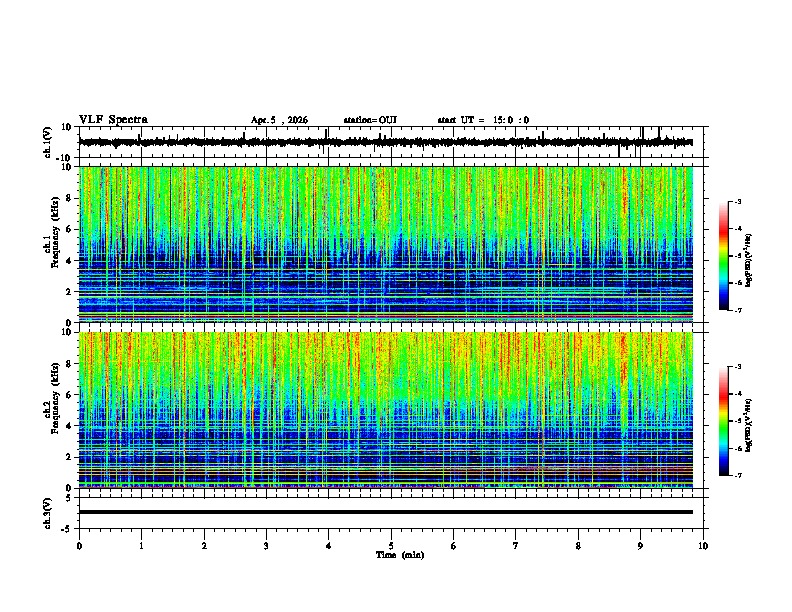Click time axis tick label '4'
The height and width of the screenshot is (612, 792).
click(329, 546)
